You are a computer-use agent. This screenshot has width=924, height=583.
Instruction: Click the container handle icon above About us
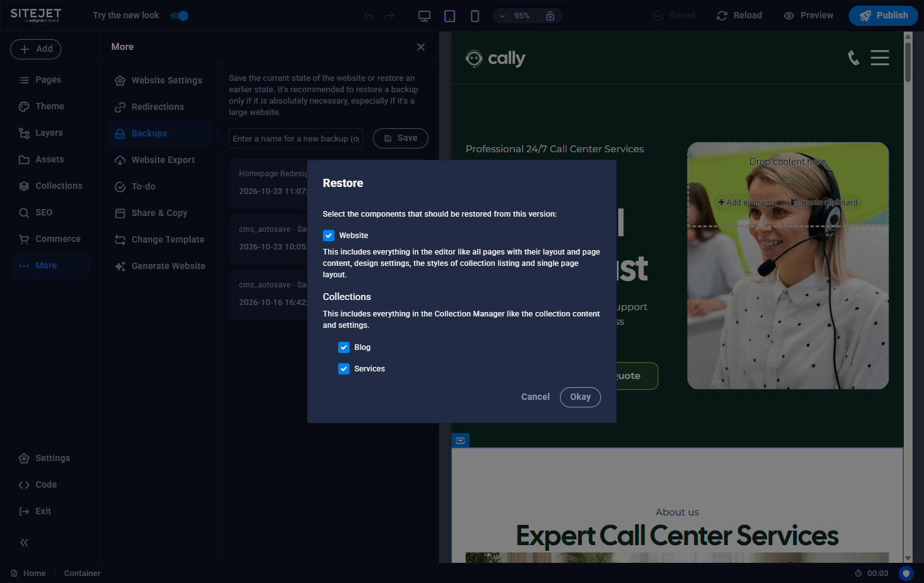pos(461,440)
